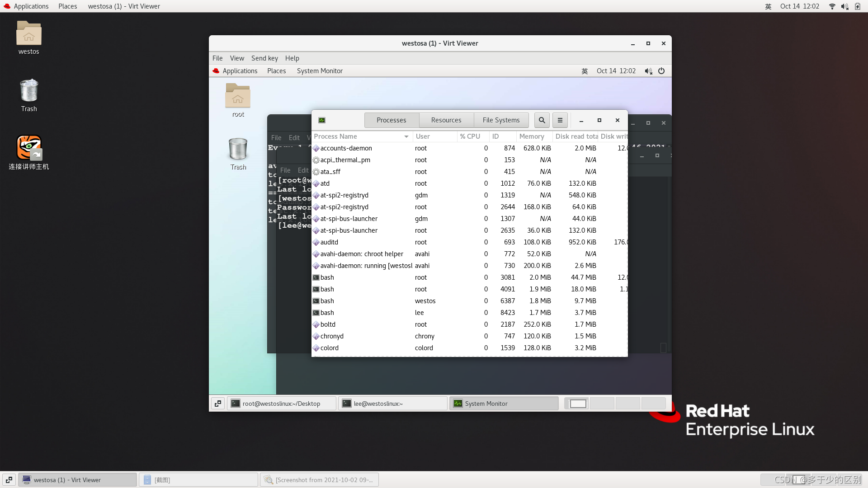Select the first workspace in the guest switcher

[x=577, y=404]
